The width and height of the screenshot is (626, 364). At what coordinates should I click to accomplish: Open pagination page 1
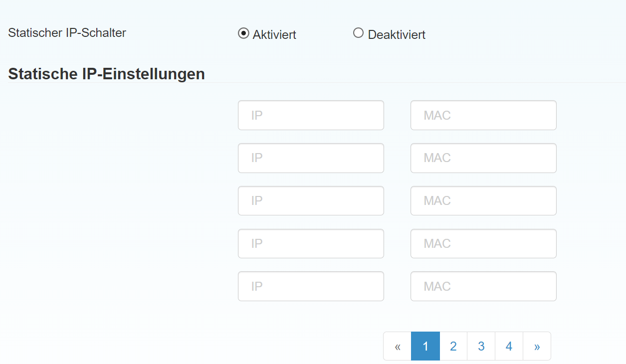425,346
